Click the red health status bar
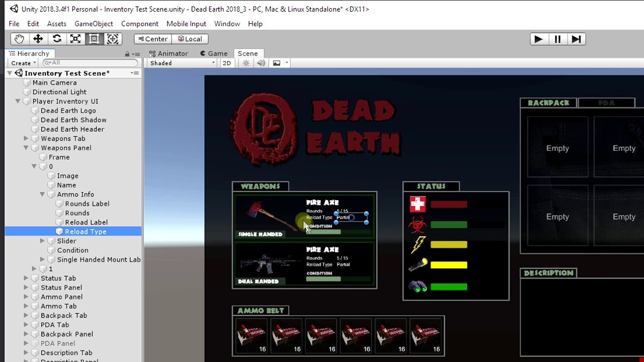Screen dimensions: 644x362 [x=449, y=205]
